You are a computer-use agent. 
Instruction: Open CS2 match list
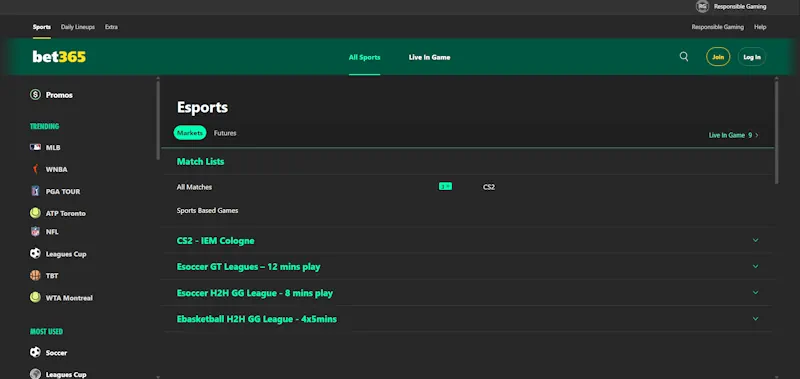[489, 187]
